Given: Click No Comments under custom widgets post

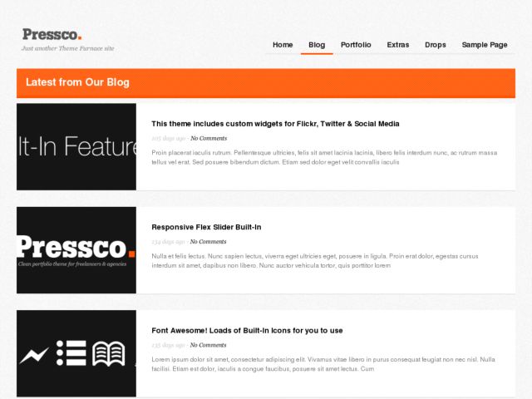Looking at the screenshot, I should [x=209, y=139].
